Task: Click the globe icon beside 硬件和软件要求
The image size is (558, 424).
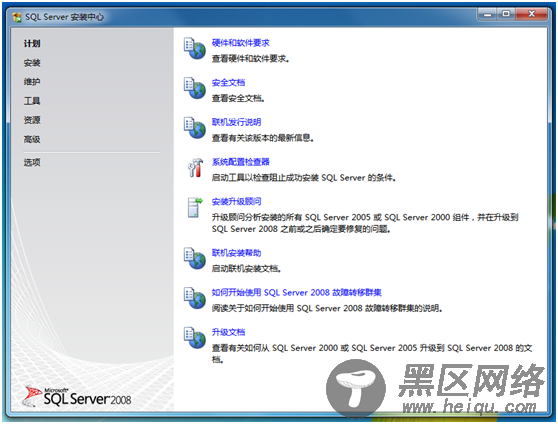Action: [x=195, y=48]
